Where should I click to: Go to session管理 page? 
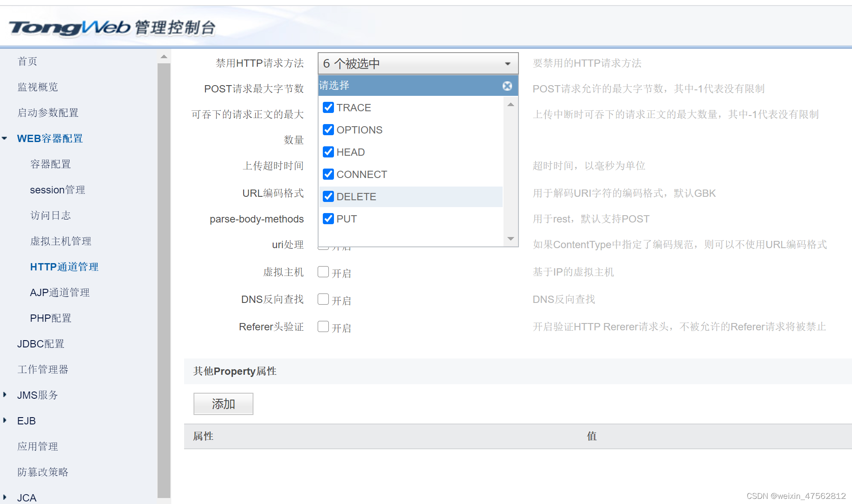tap(57, 190)
